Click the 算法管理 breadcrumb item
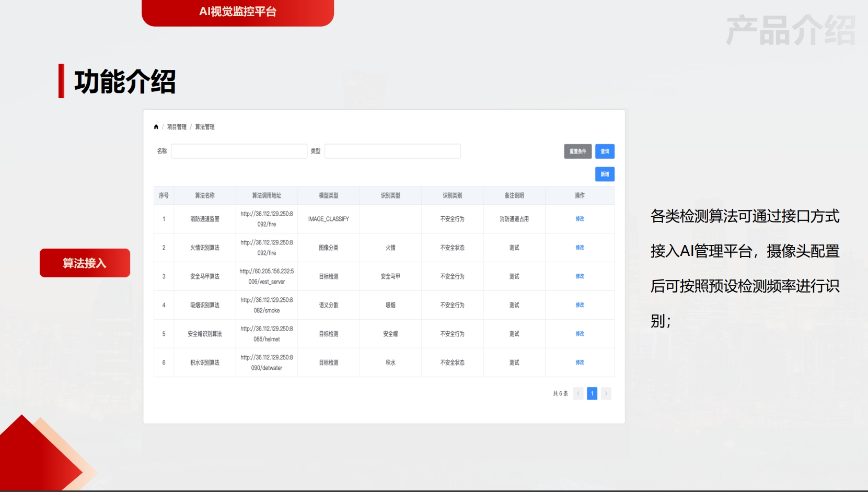 204,127
